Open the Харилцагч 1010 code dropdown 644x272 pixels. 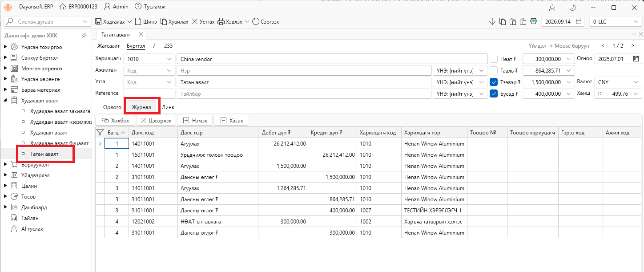click(169, 59)
